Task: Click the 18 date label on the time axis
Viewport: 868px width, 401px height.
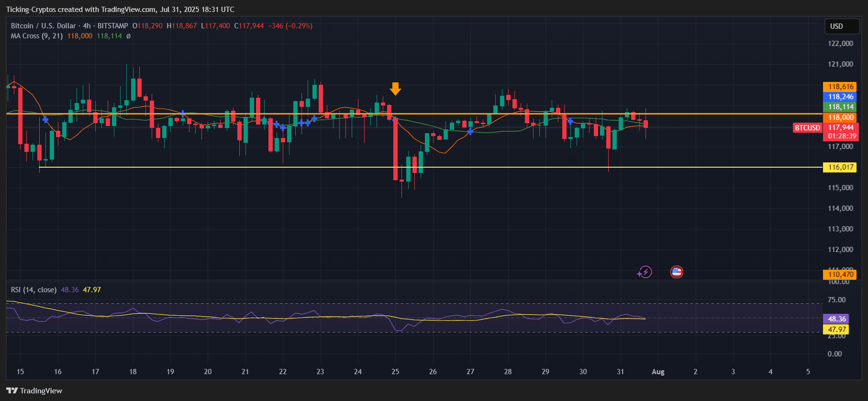Action: click(133, 372)
